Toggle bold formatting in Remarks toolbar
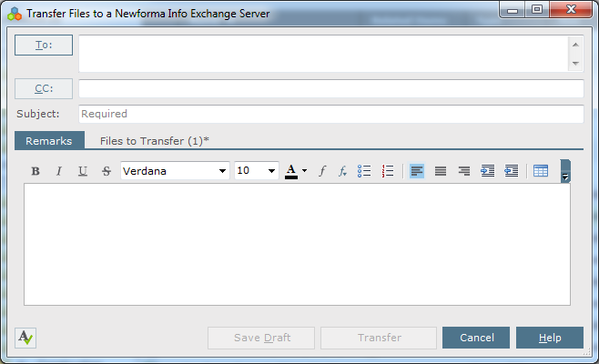 coord(36,171)
